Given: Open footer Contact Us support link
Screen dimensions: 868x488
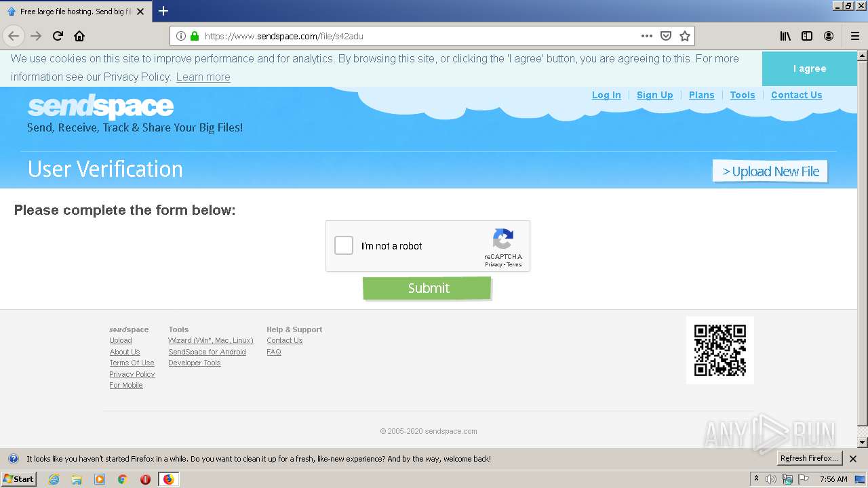Looking at the screenshot, I should coord(285,340).
